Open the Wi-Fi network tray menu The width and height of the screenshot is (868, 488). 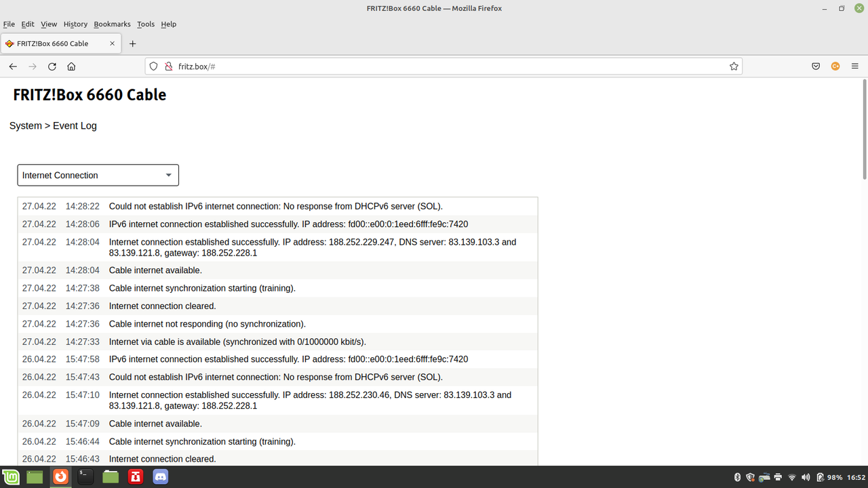tap(792, 477)
